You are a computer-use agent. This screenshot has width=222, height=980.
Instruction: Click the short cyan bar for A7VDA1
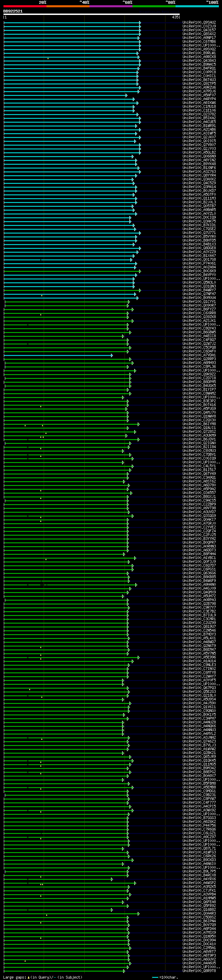[58, 355]
